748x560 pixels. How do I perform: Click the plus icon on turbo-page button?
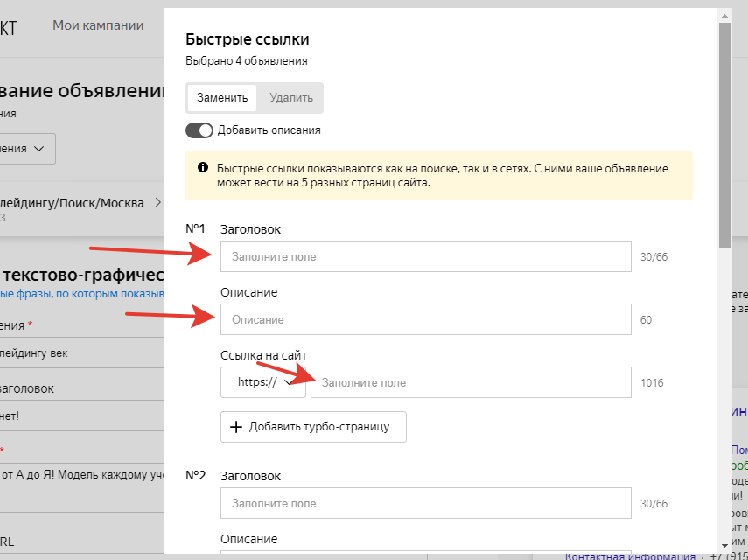235,427
